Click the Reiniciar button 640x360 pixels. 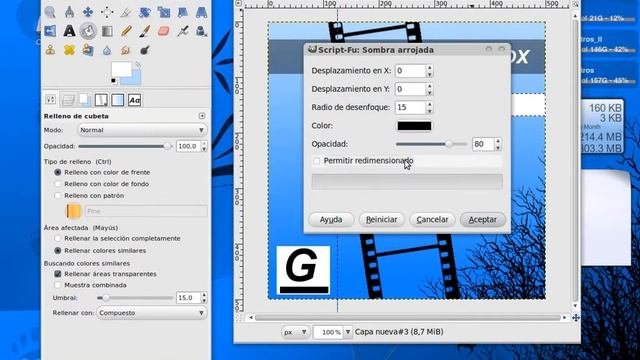coord(381,220)
